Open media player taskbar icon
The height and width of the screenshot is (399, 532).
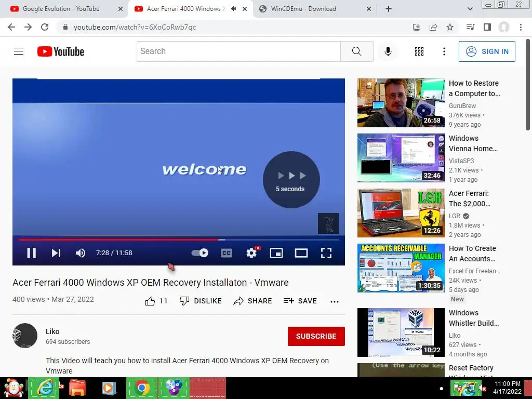(x=109, y=388)
